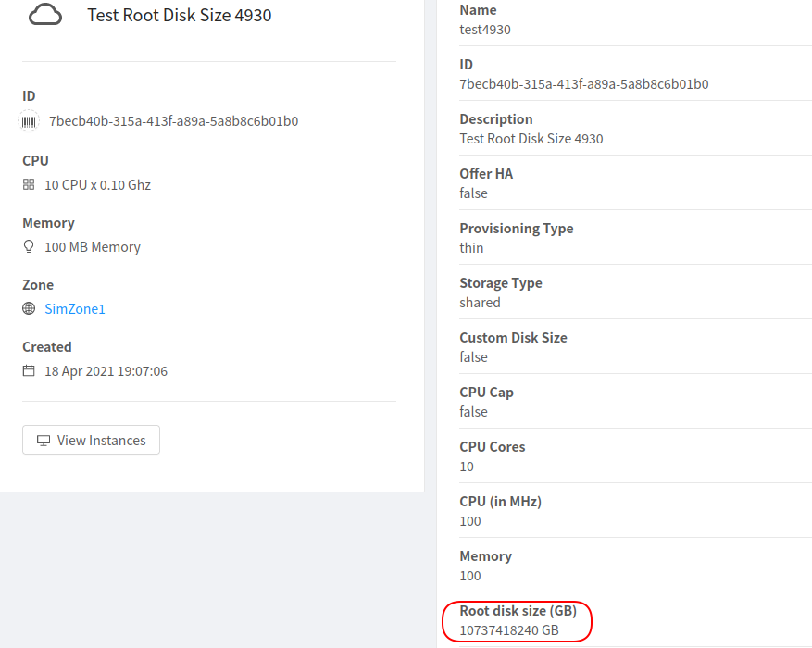This screenshot has width=812, height=648.
Task: Click the Name label in details
Action: [478, 10]
